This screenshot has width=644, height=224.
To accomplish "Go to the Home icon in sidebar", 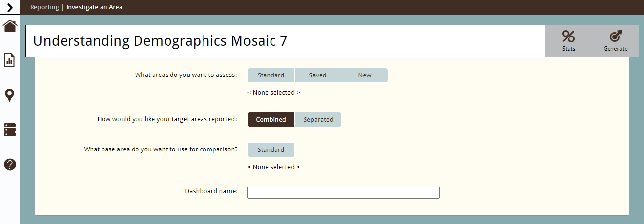I will click(10, 26).
